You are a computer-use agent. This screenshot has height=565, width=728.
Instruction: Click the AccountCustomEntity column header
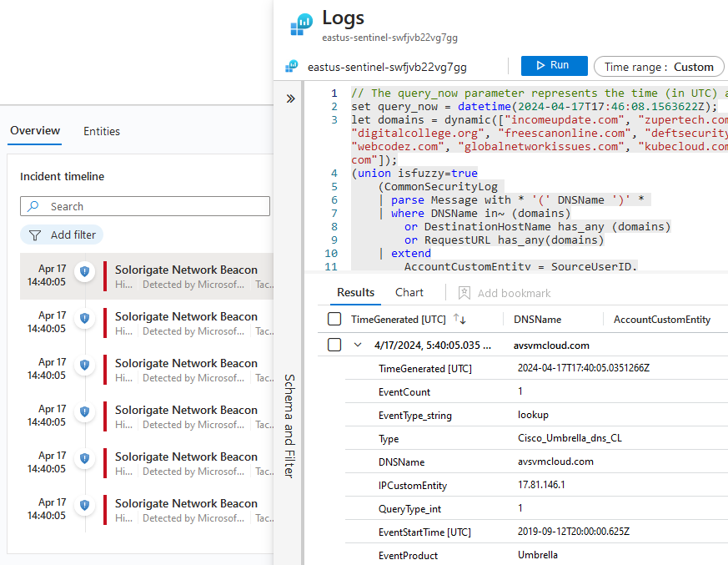point(662,320)
